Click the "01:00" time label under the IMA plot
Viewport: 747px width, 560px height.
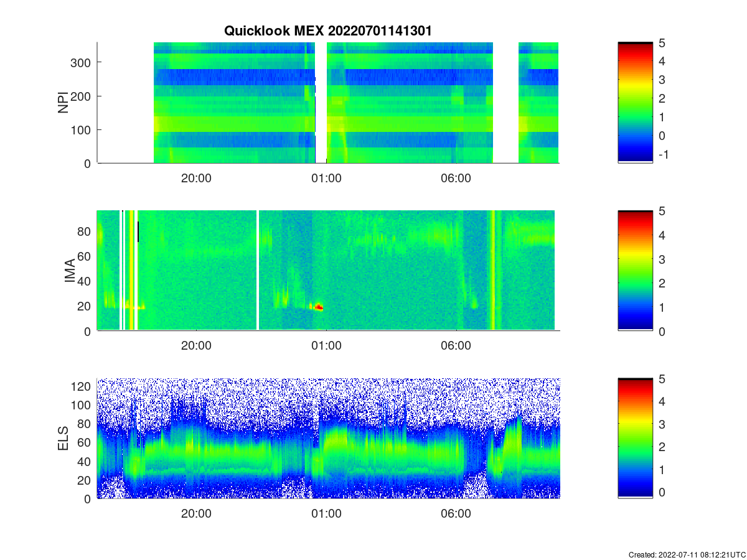tap(326, 346)
